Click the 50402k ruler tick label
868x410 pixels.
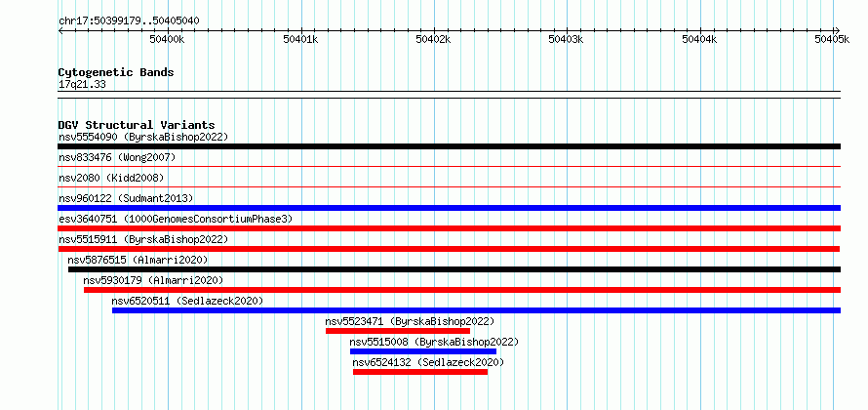[433, 39]
